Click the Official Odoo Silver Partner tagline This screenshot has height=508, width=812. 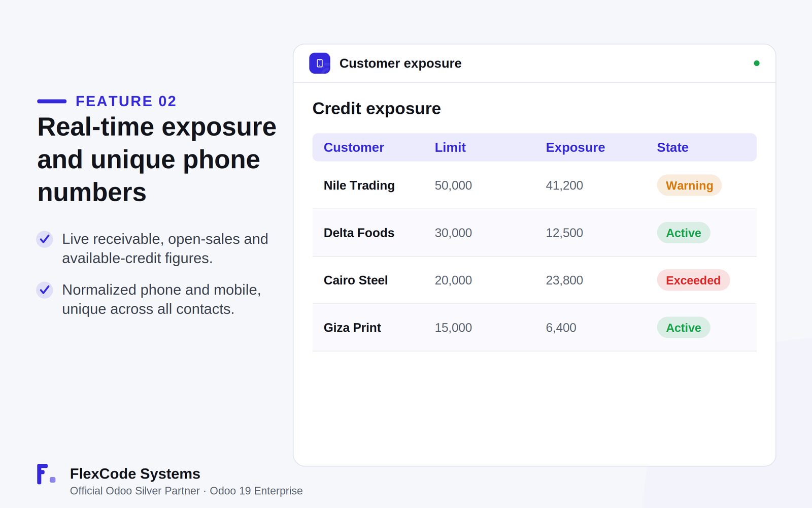click(x=186, y=491)
